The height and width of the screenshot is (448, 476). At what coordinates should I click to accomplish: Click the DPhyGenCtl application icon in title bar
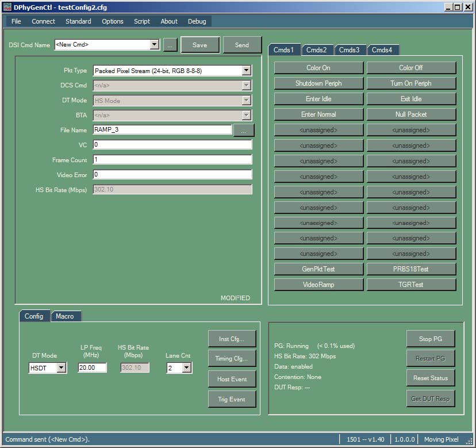[7, 7]
